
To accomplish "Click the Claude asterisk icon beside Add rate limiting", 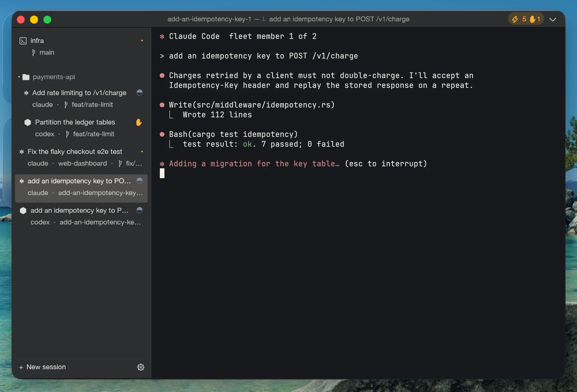I will pyautogui.click(x=26, y=93).
